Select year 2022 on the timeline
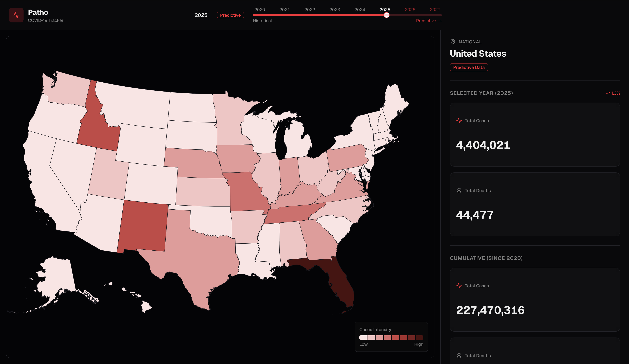The image size is (629, 364). [310, 10]
